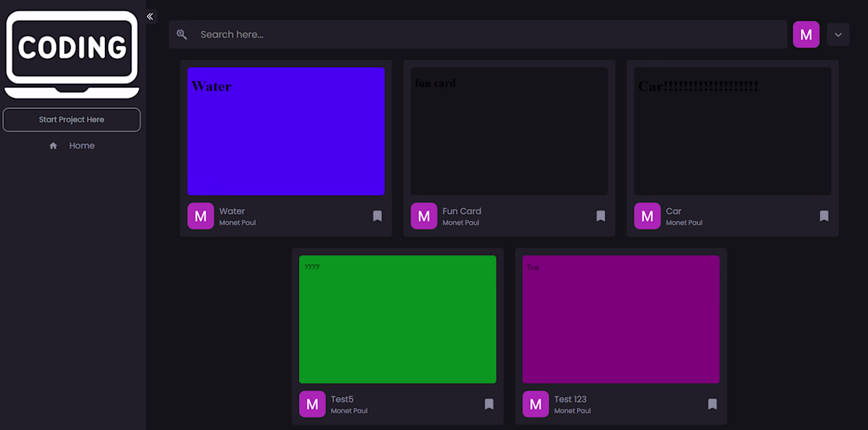The height and width of the screenshot is (430, 868).
Task: Click the Car project title text
Action: tap(674, 211)
